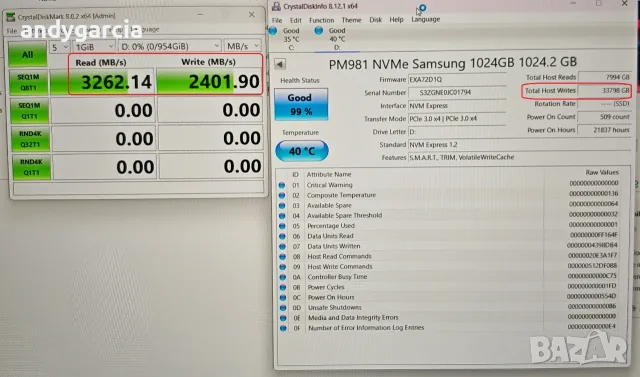The height and width of the screenshot is (377, 640).
Task: Click the 2401.90 write result bar
Action: click(x=209, y=81)
